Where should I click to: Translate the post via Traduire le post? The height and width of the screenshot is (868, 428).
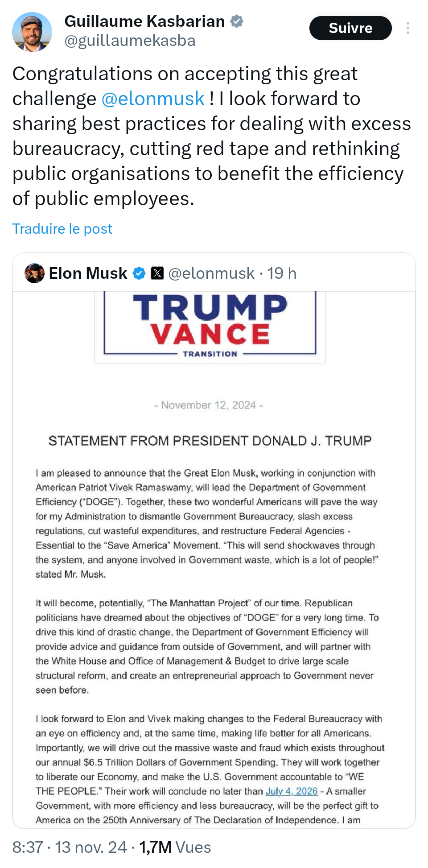coord(62,228)
